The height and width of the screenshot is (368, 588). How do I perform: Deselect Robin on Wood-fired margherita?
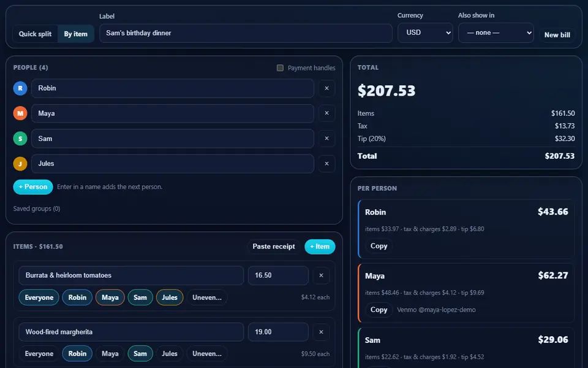pyautogui.click(x=77, y=354)
